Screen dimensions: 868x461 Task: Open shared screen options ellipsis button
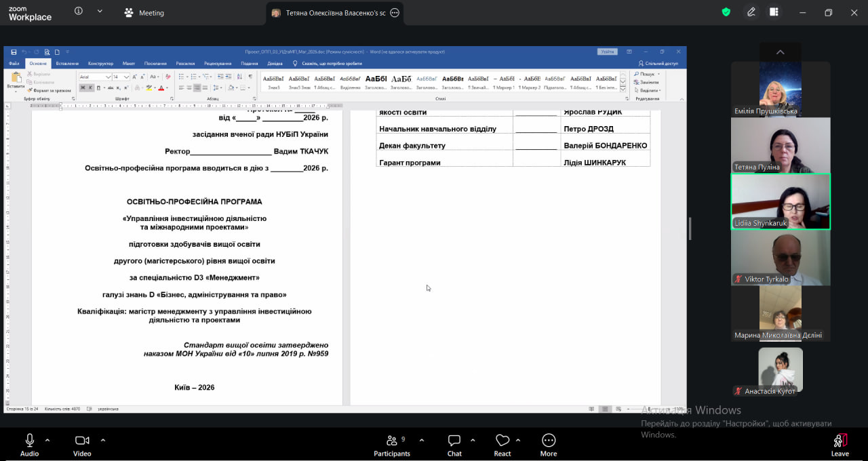[x=395, y=13]
